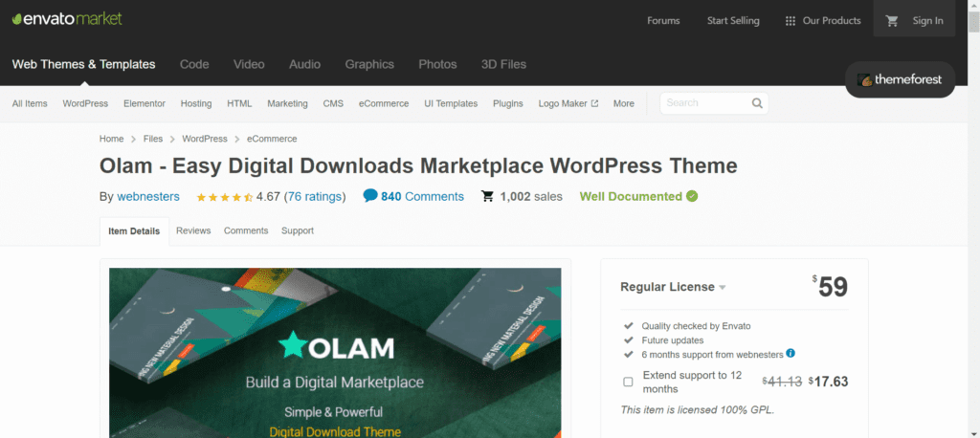Click the sales cart icon
The image size is (980, 438).
tap(487, 196)
